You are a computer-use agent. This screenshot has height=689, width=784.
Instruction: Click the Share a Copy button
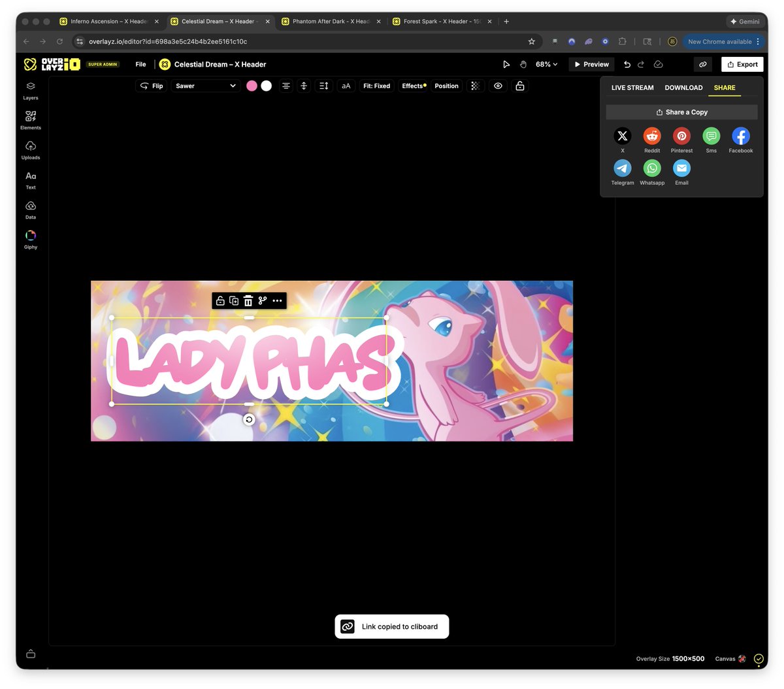tap(681, 112)
